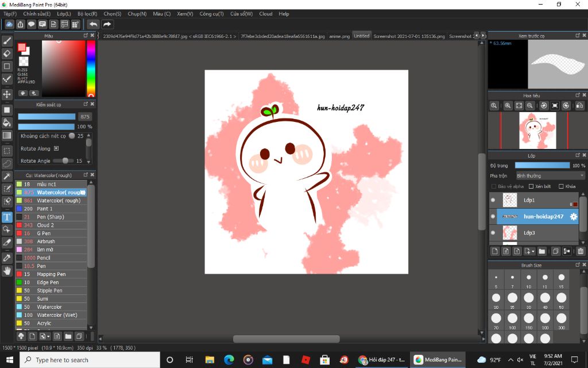588x368 pixels.
Task: Select the Text tool
Action: point(7,217)
